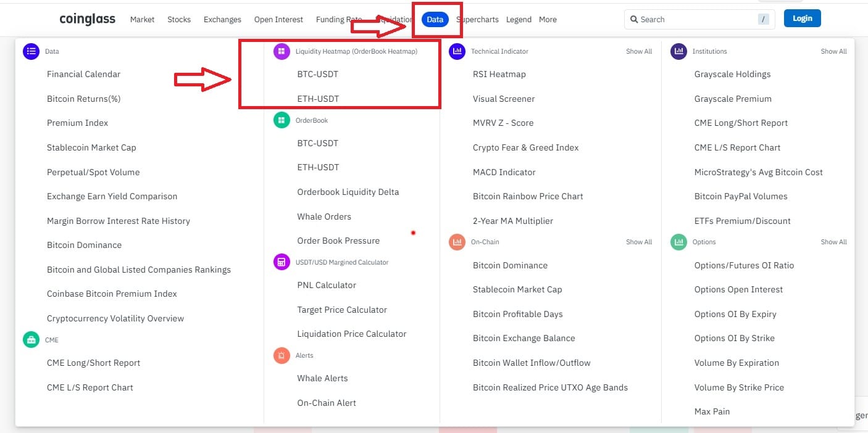Open Margin Borrow Interest Rate History
This screenshot has width=868, height=433.
coord(119,221)
